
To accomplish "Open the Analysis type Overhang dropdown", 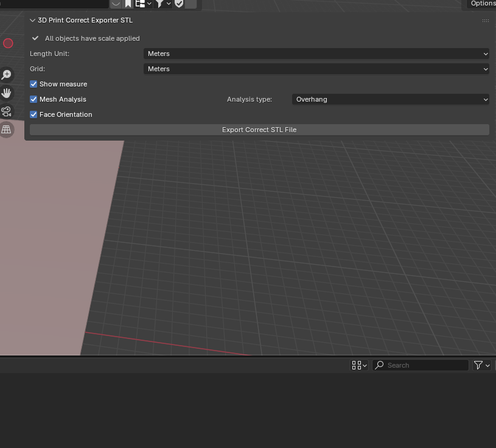I will (390, 99).
